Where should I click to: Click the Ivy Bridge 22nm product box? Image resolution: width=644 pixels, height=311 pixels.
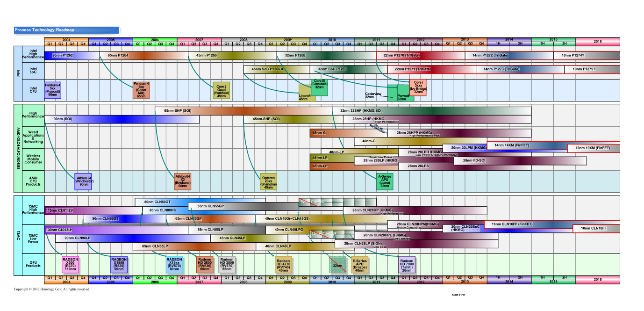tap(418, 87)
